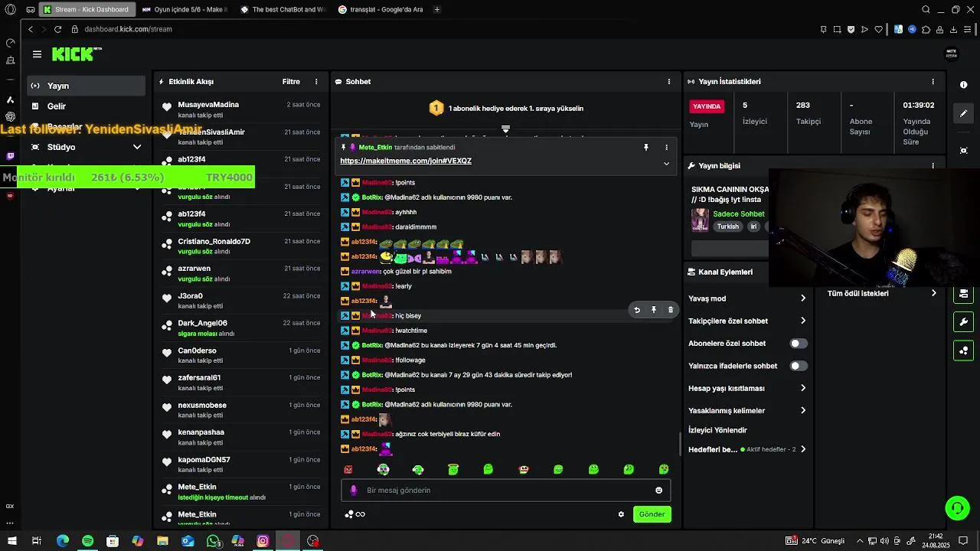Screen dimensions: 980x551
Task: Open the Yayın İstatistikleri three-dot menu
Action: (933, 82)
